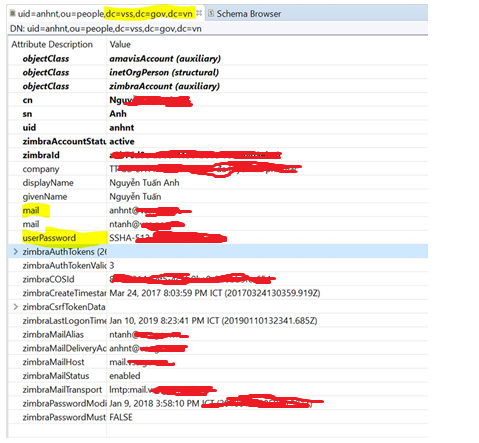The height and width of the screenshot is (443, 479).
Task: Select the zimbraMailAlias attribute
Action: (x=53, y=335)
